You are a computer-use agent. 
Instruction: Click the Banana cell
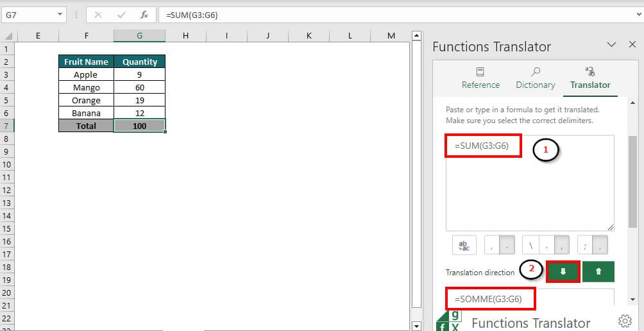(86, 113)
